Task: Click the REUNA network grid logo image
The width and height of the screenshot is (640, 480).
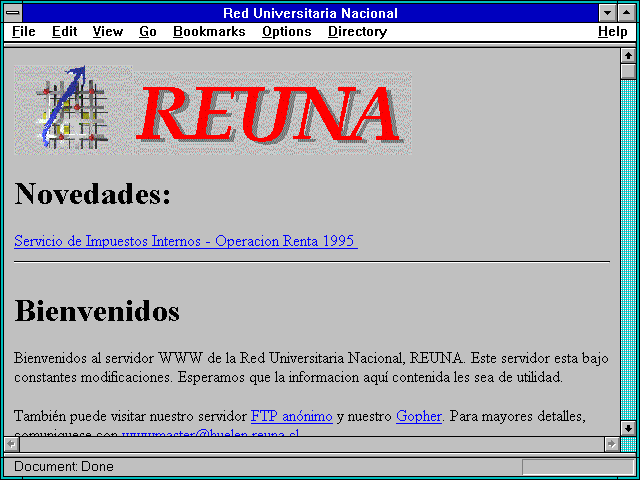Action: (x=73, y=109)
